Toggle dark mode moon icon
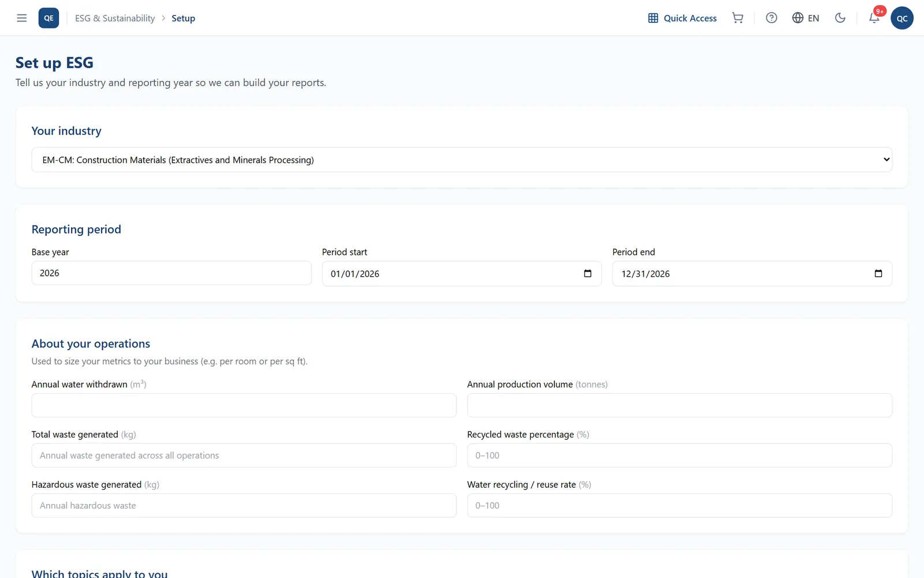The height and width of the screenshot is (578, 924). point(840,18)
